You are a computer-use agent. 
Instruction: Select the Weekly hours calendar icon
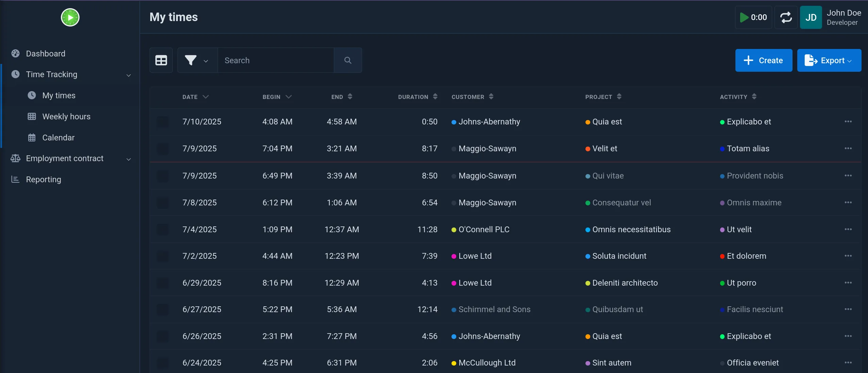click(32, 116)
